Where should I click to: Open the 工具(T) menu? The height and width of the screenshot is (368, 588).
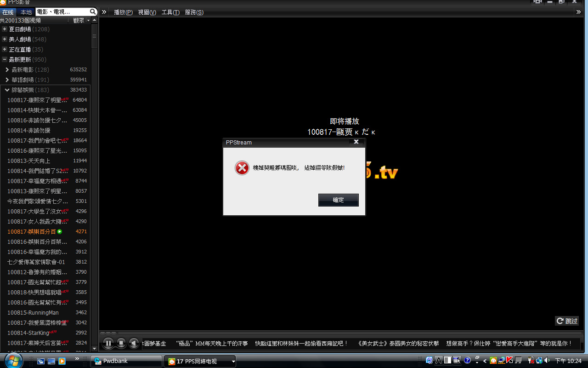pyautogui.click(x=170, y=12)
